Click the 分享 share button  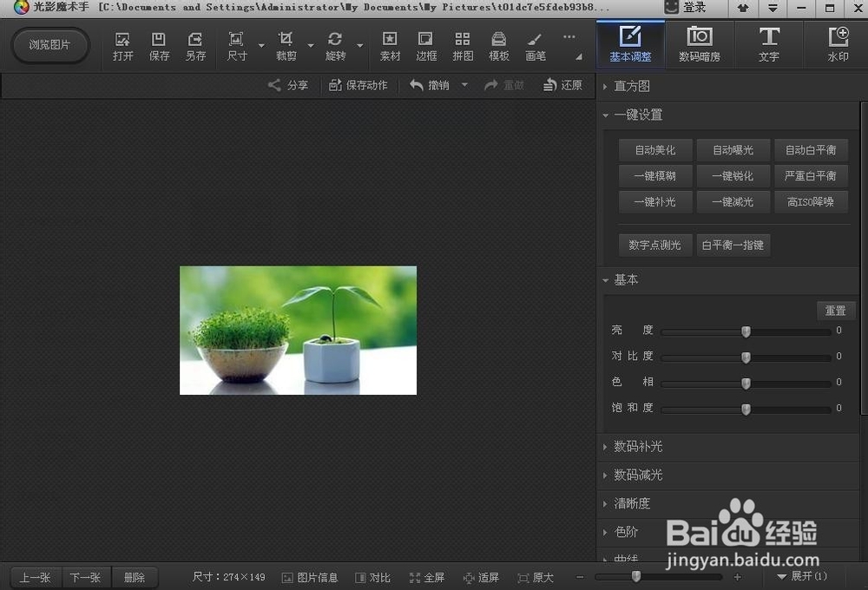288,85
